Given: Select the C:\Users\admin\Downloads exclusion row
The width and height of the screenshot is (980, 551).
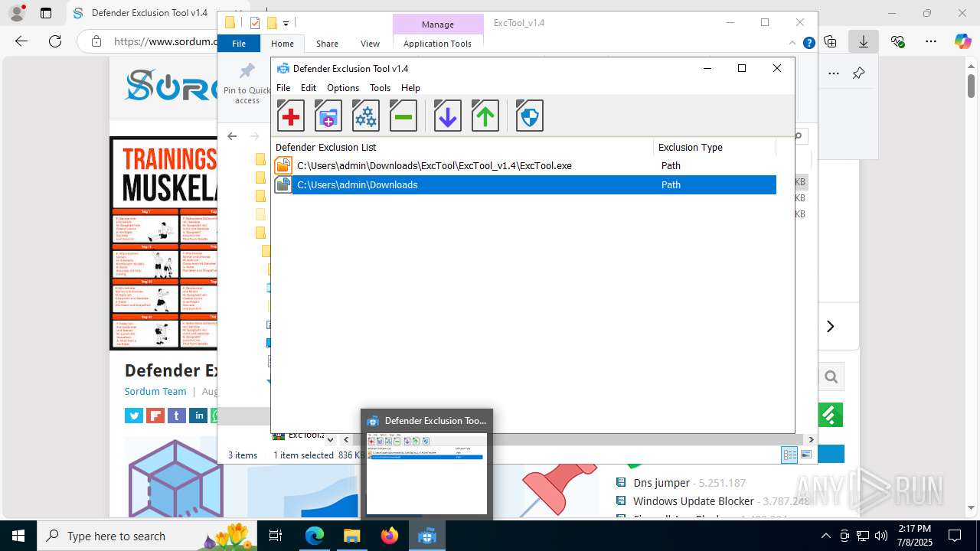Looking at the screenshot, I should [x=525, y=184].
